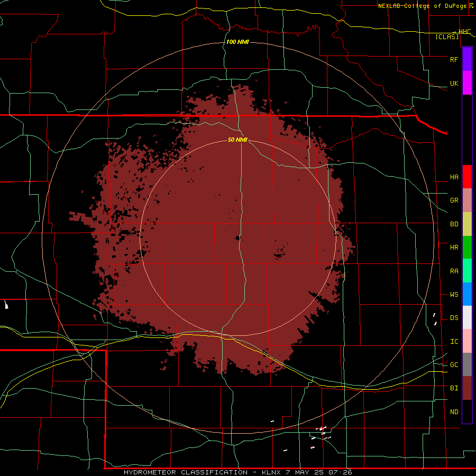This screenshot has height=476, width=476.
Task: Click the 'RA' legend label
Action: click(454, 271)
